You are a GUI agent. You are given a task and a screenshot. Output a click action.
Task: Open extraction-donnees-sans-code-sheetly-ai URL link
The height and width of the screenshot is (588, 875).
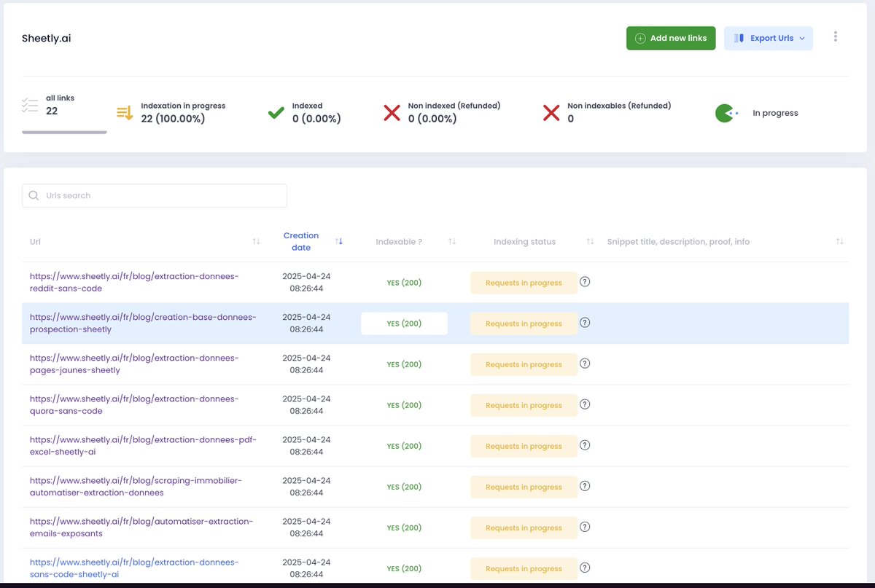tap(134, 568)
